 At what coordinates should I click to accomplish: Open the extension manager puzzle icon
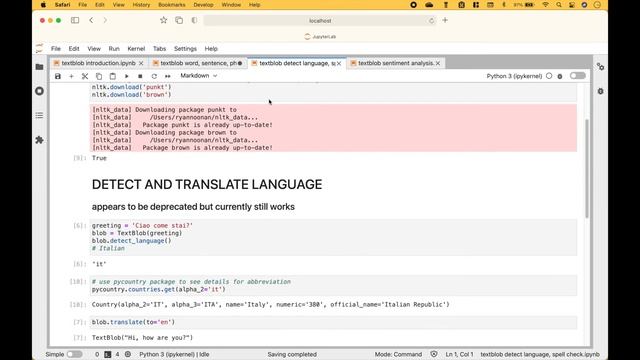coord(40,140)
